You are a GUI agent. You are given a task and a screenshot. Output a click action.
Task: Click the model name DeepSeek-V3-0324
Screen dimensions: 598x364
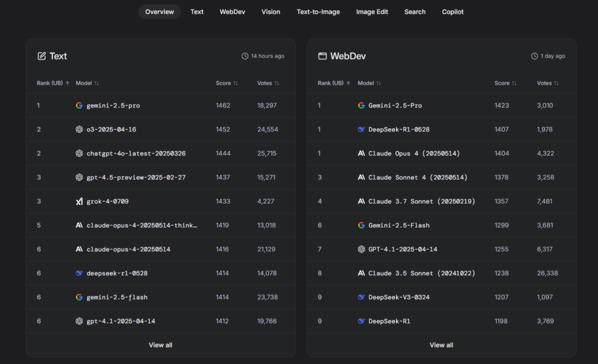point(399,297)
